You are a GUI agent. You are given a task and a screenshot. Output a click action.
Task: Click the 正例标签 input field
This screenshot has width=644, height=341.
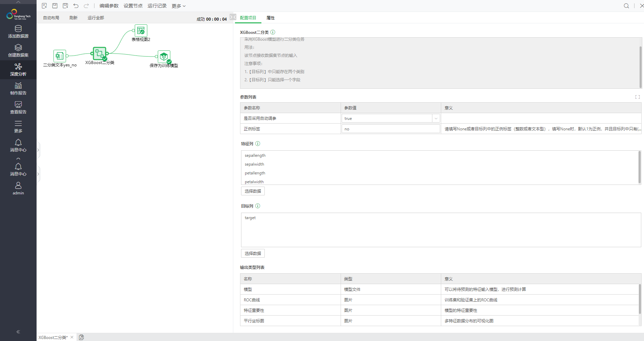(391, 129)
